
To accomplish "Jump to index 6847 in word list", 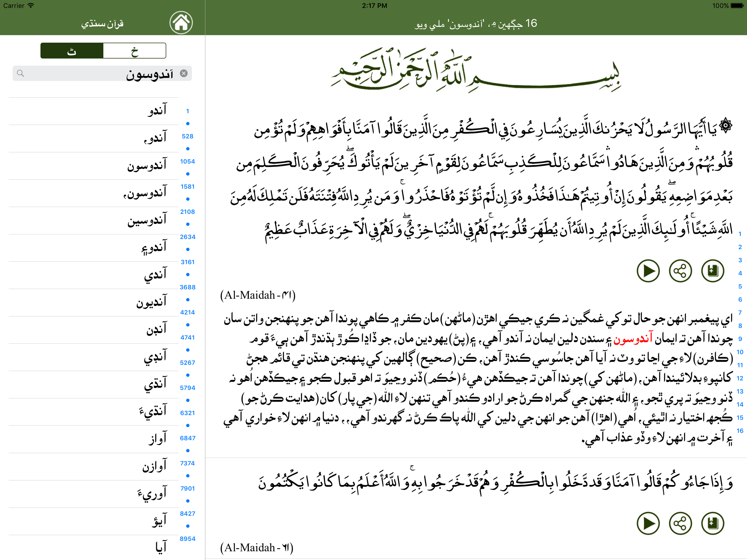I will tap(187, 438).
